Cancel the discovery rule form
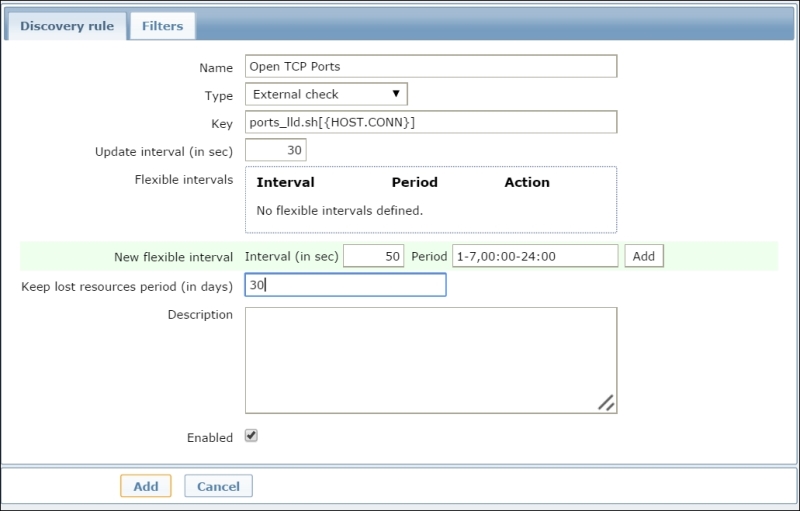Image resolution: width=800 pixels, height=511 pixels. click(x=218, y=486)
